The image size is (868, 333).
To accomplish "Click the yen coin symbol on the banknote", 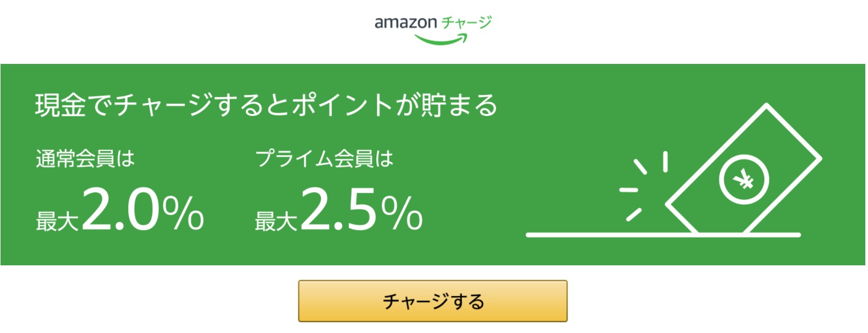I will (744, 180).
